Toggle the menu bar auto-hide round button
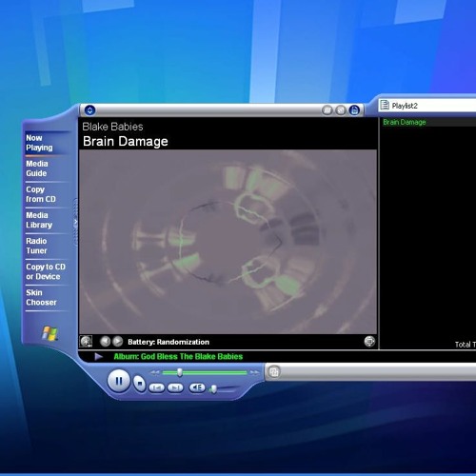The image size is (476, 476). click(90, 110)
